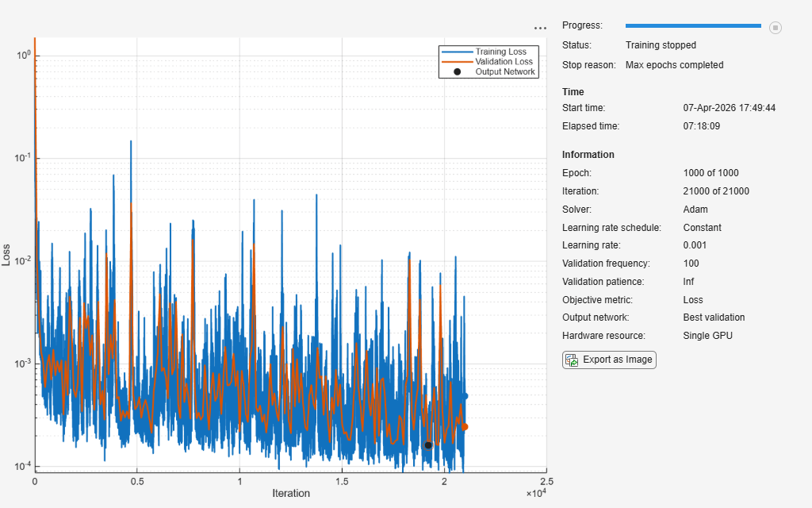Click the Time section heading
812x508 pixels.
(x=573, y=92)
